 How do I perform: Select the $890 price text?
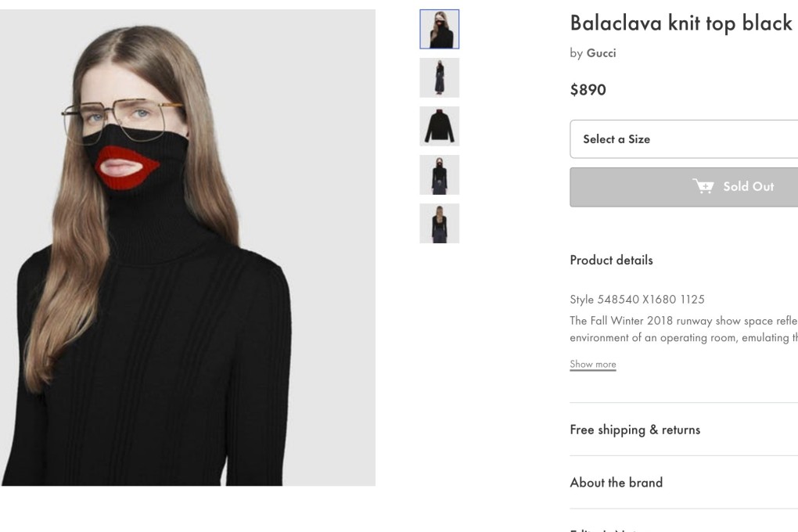point(588,89)
